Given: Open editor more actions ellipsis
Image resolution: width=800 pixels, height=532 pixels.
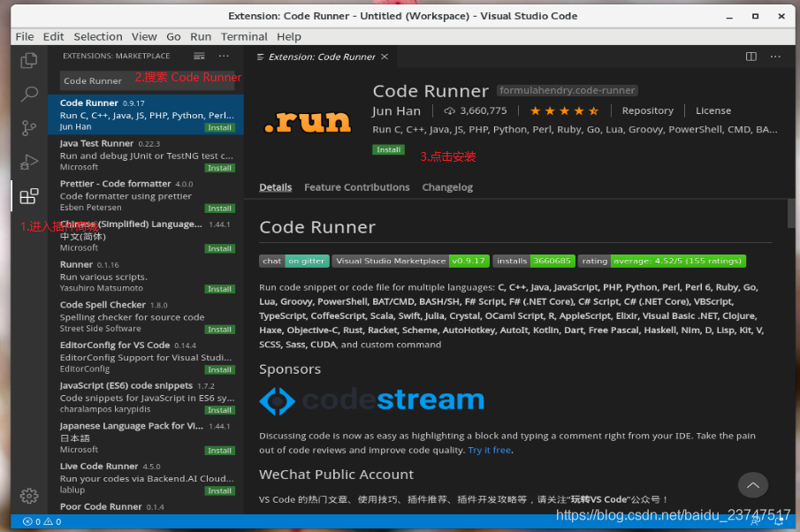Looking at the screenshot, I should click(775, 57).
